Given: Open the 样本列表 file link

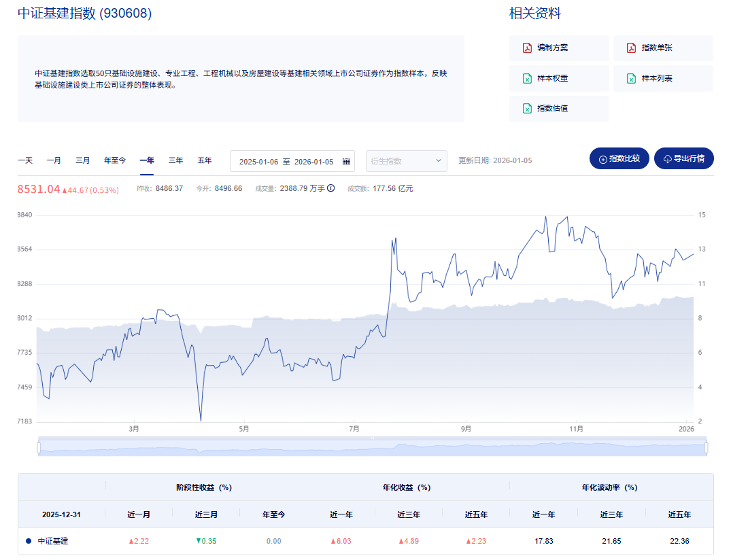Looking at the screenshot, I should pos(657,78).
